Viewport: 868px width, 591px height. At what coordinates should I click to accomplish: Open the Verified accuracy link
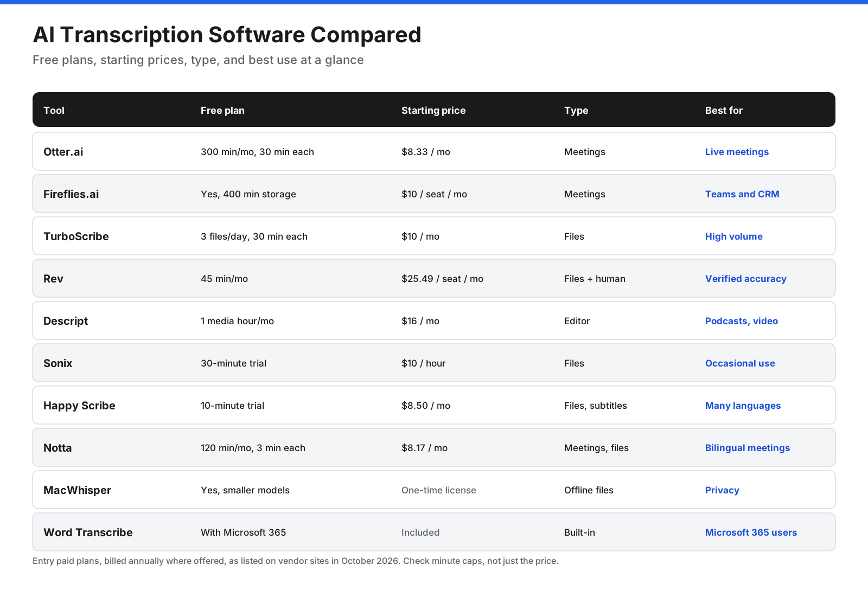[x=746, y=279]
